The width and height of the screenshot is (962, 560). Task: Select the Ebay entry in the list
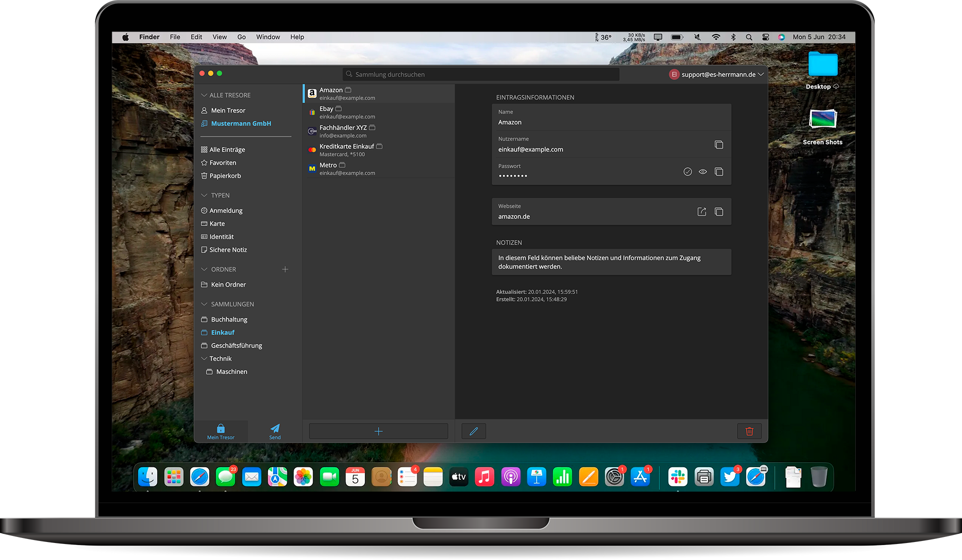coord(379,112)
